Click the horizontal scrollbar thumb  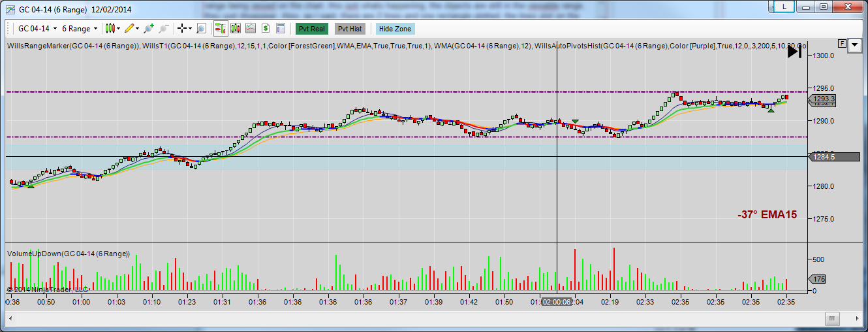click(x=832, y=318)
